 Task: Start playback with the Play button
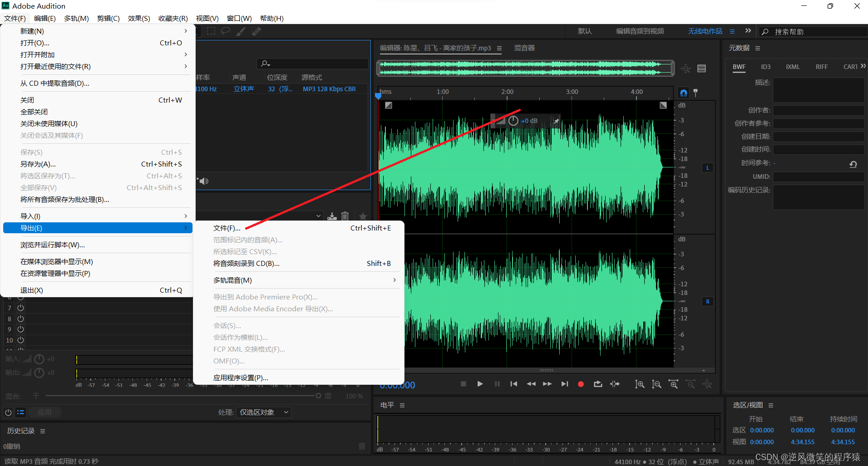(480, 384)
